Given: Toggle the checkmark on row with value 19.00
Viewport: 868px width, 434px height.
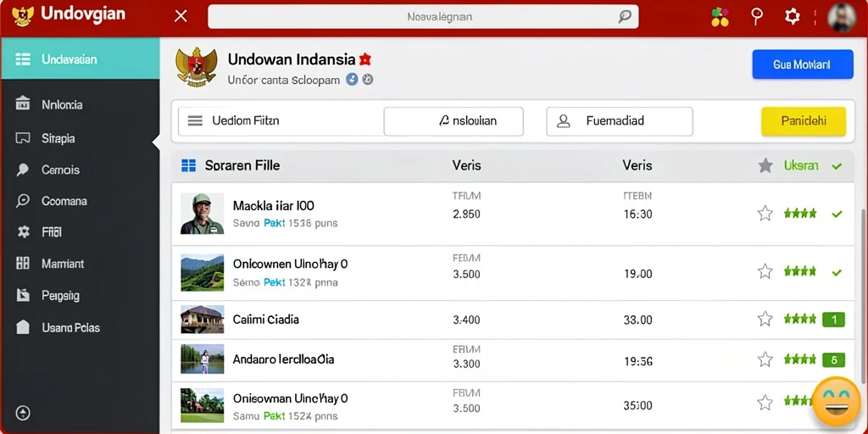Looking at the screenshot, I should pyautogui.click(x=837, y=272).
